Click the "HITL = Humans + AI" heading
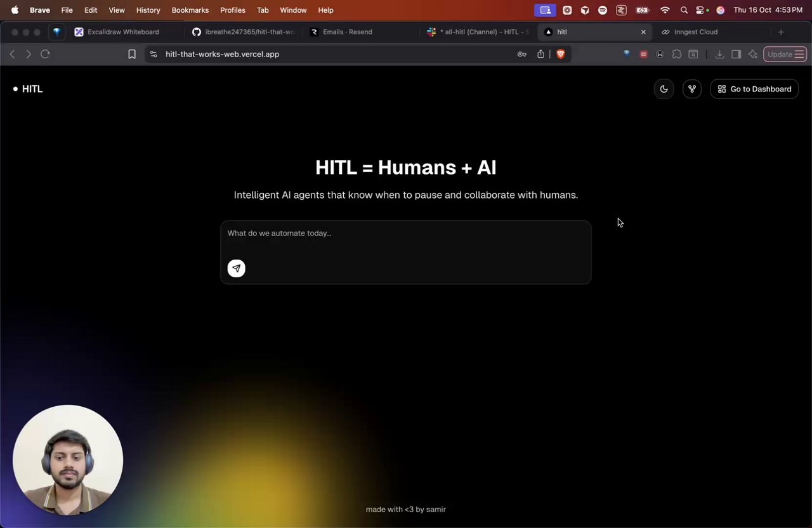Viewport: 812px width, 528px height. coord(406,168)
